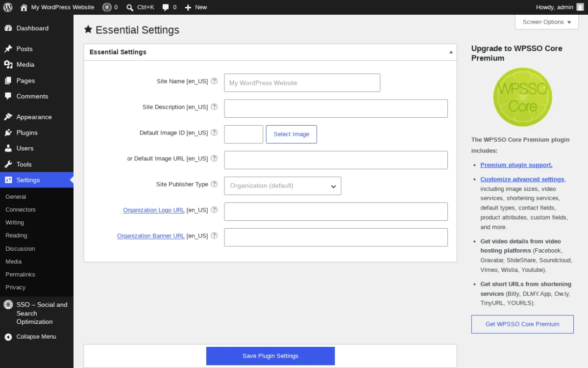
Task: Go to the Reading settings page
Action: pyautogui.click(x=16, y=236)
